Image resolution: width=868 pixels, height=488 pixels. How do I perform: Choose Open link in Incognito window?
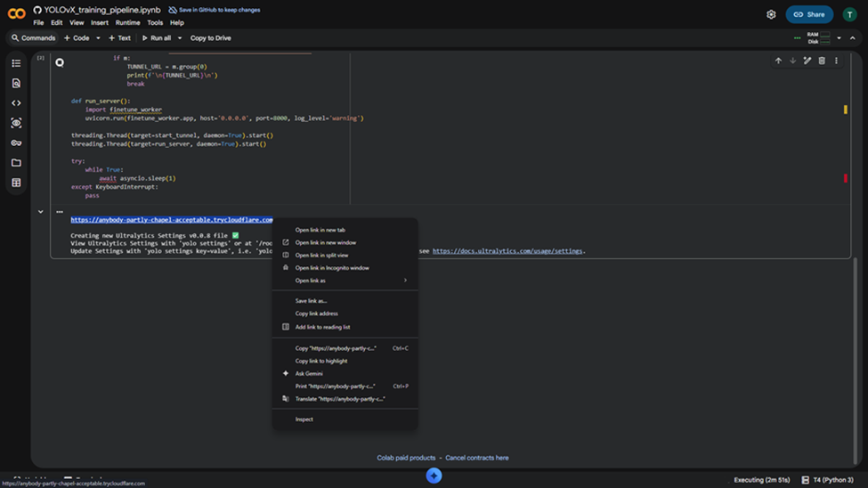coord(345,268)
